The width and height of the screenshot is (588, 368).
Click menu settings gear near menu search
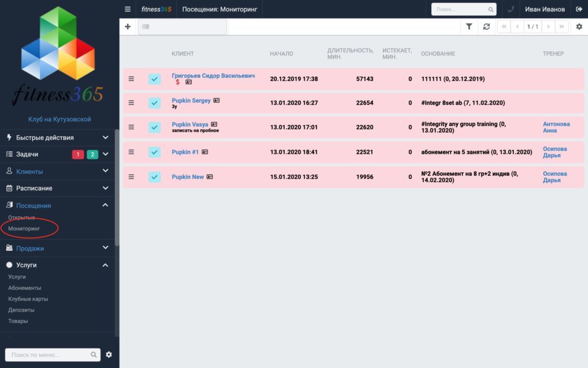point(109,354)
